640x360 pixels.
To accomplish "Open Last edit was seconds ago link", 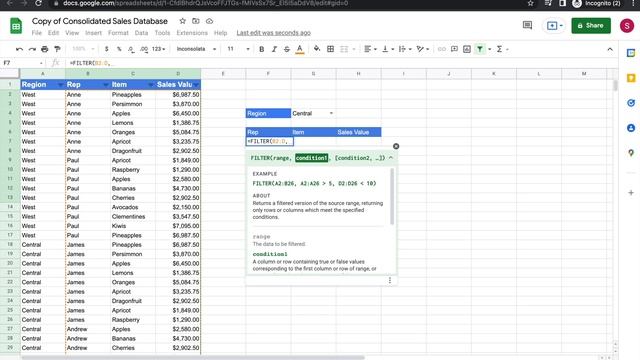I will click(x=273, y=33).
